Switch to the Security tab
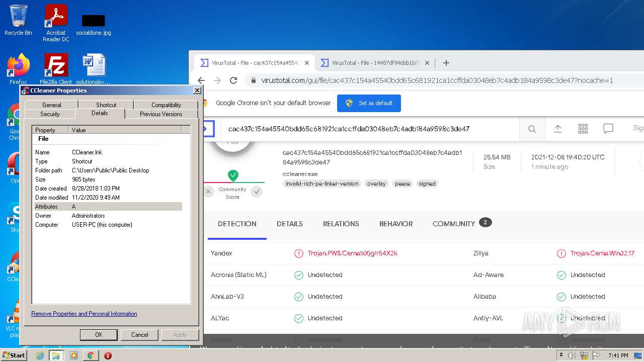 point(50,114)
